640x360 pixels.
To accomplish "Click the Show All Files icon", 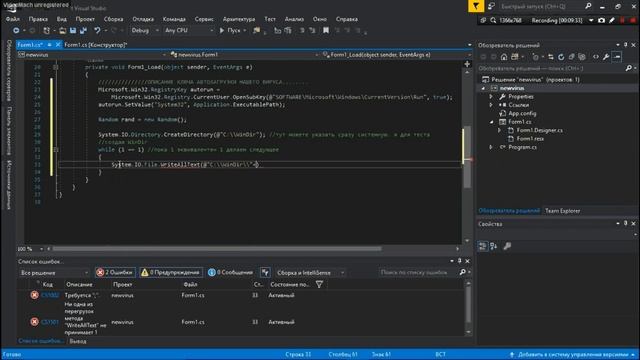I will pos(582,57).
